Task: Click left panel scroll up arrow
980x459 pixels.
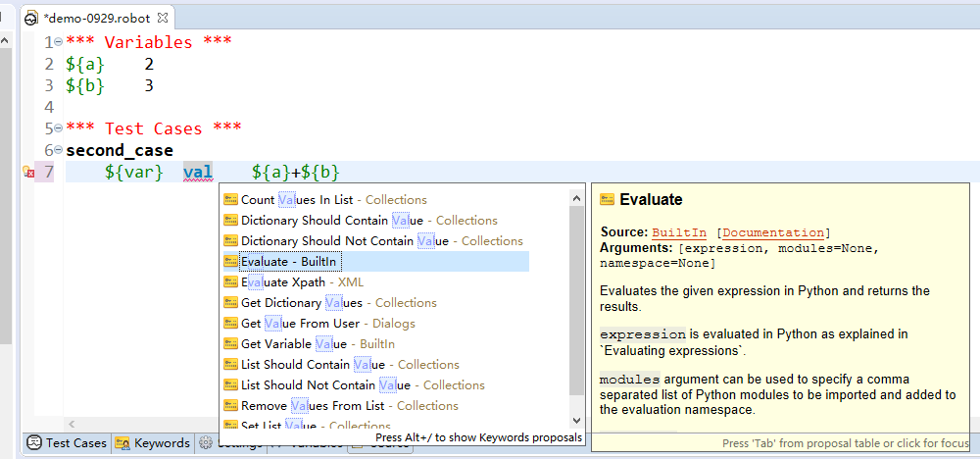Action: (x=4, y=40)
